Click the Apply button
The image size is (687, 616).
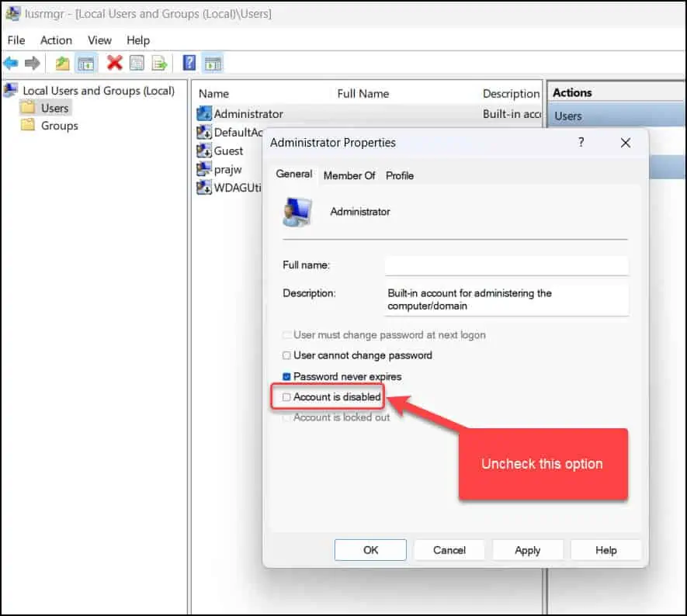pyautogui.click(x=528, y=550)
